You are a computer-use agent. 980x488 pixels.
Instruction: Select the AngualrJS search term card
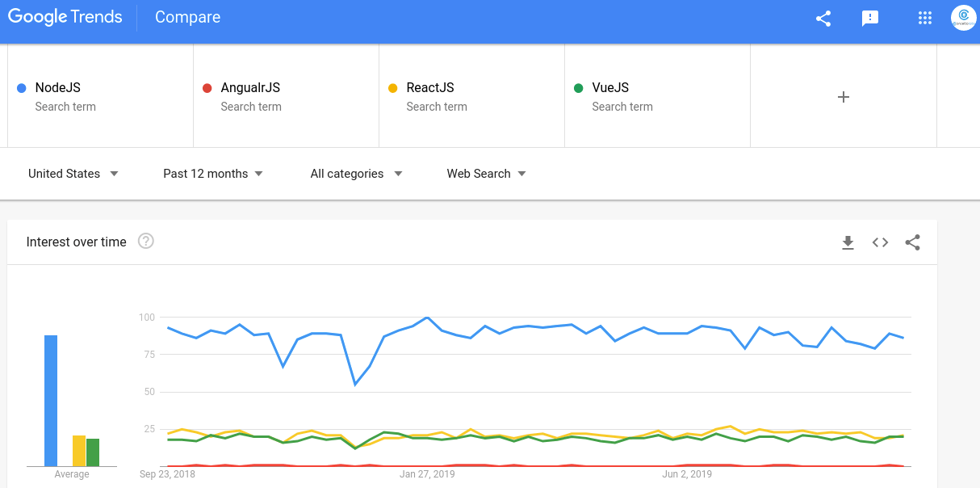click(286, 96)
